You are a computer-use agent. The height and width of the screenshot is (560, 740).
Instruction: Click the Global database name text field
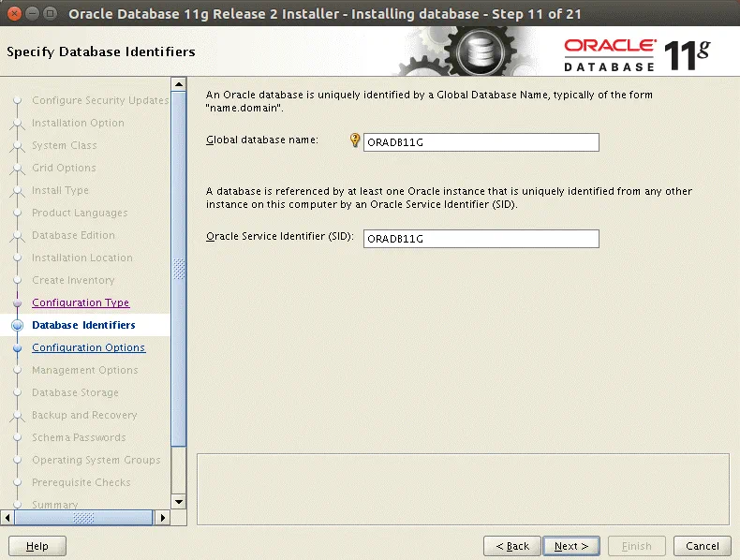481,142
